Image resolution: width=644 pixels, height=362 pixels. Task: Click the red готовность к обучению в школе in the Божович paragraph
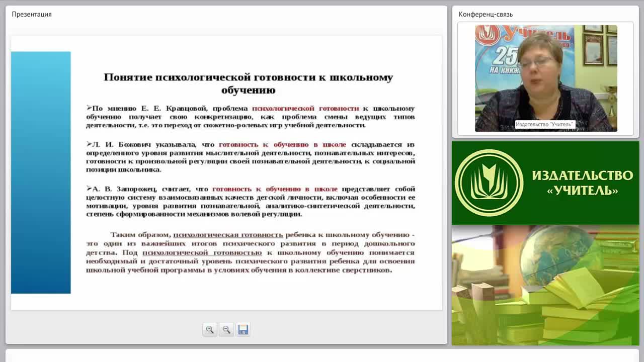click(282, 145)
